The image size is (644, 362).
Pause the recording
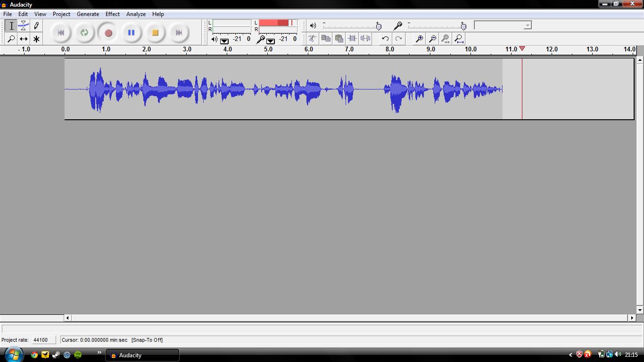(132, 33)
